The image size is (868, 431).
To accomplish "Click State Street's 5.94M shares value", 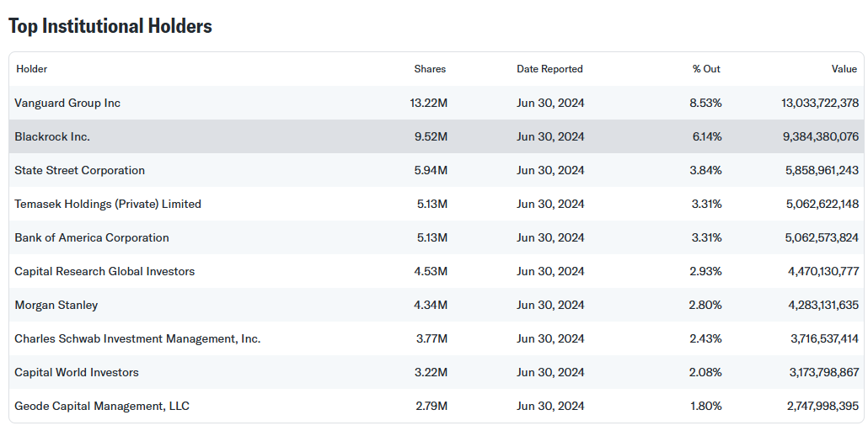I will click(x=431, y=170).
